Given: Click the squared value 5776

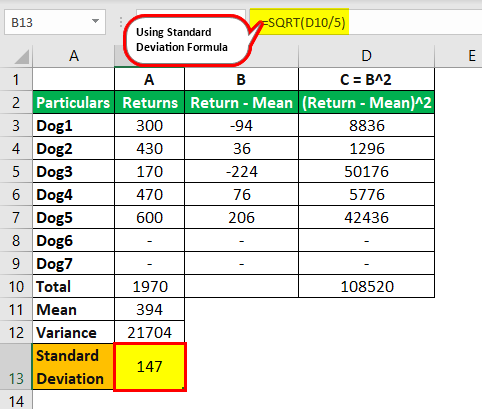Looking at the screenshot, I should (367, 194).
